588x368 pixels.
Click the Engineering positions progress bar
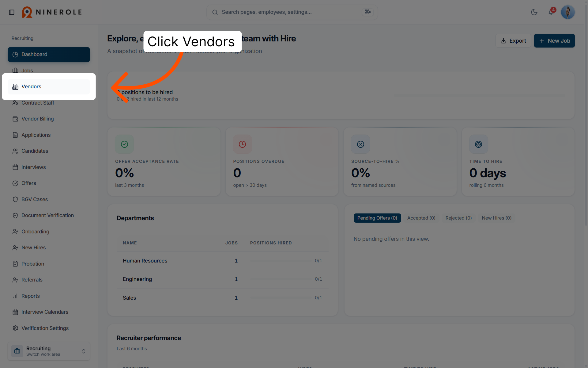(x=280, y=279)
